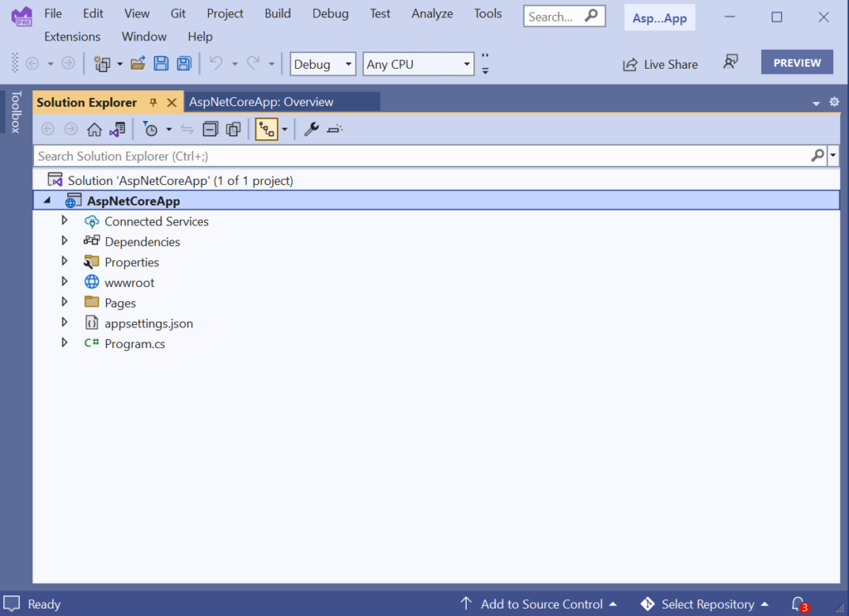Viewport: 849px width, 616px height.
Task: Open Properties via the wrench icon
Action: click(312, 129)
